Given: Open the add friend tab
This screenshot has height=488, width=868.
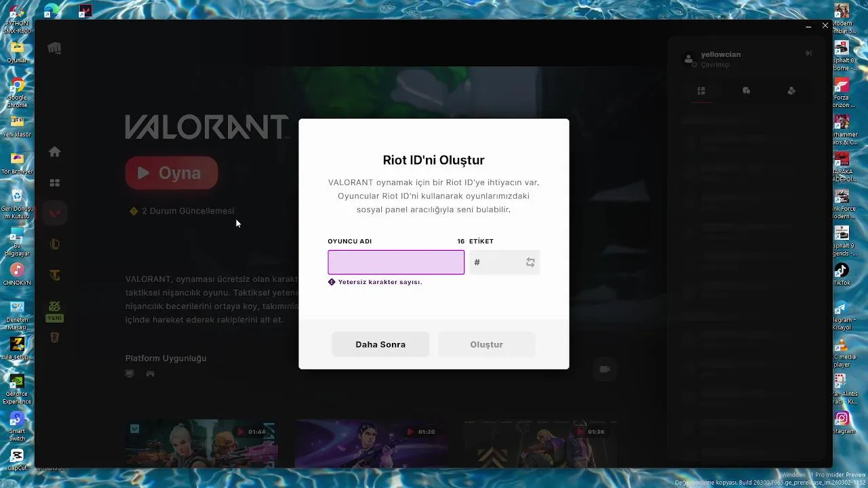Looking at the screenshot, I should 791,91.
